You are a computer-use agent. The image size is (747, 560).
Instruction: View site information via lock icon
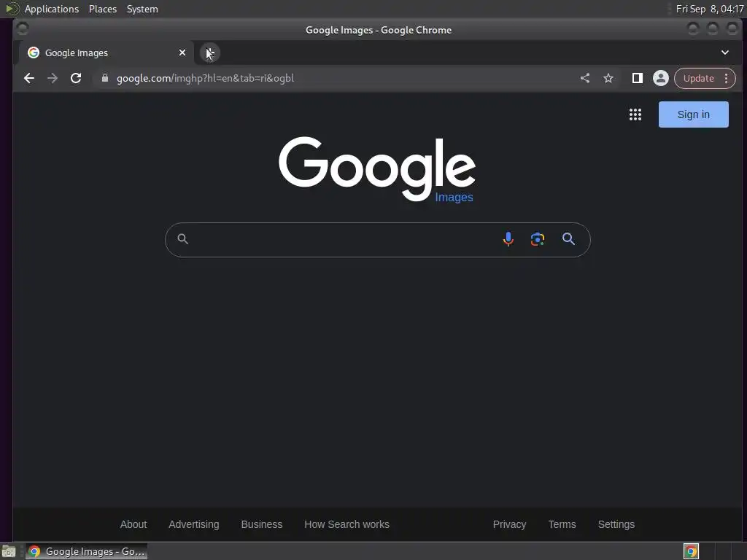(105, 78)
